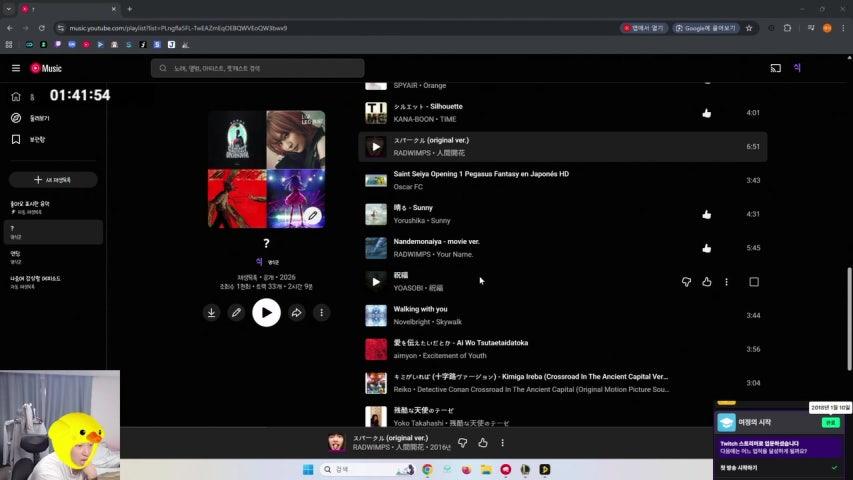Click the Cast to device icon

pos(775,68)
